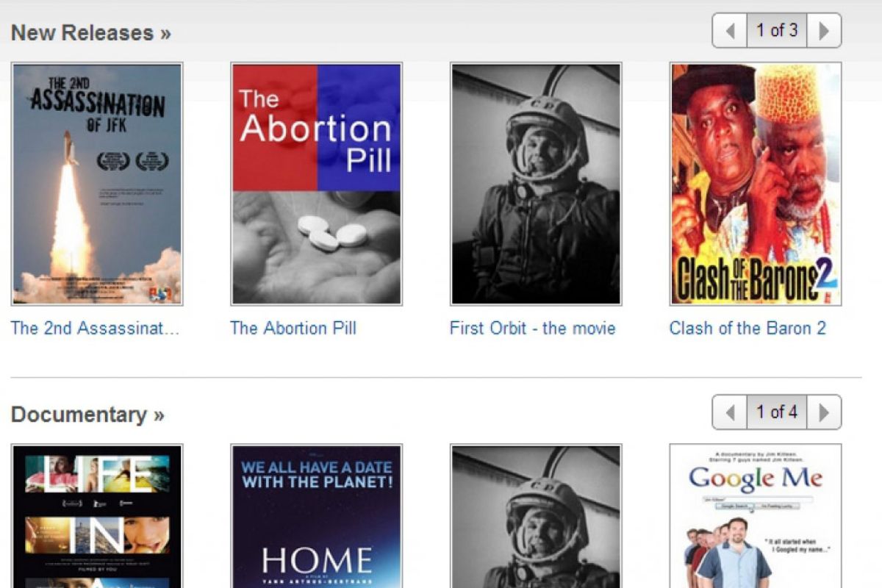Select the Life in a Day documentary poster
Screen dimensions: 882x588
(x=97, y=516)
